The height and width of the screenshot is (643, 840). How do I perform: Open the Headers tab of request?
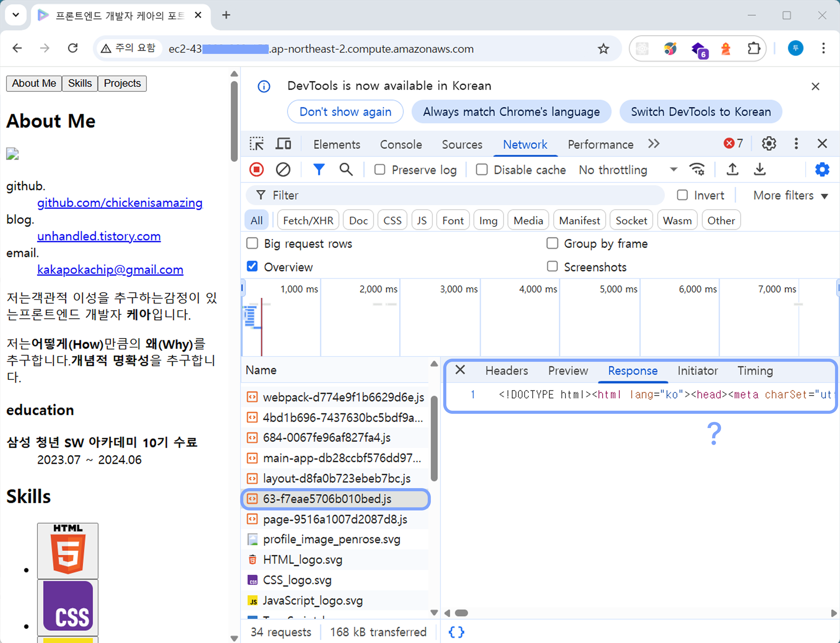coord(506,370)
